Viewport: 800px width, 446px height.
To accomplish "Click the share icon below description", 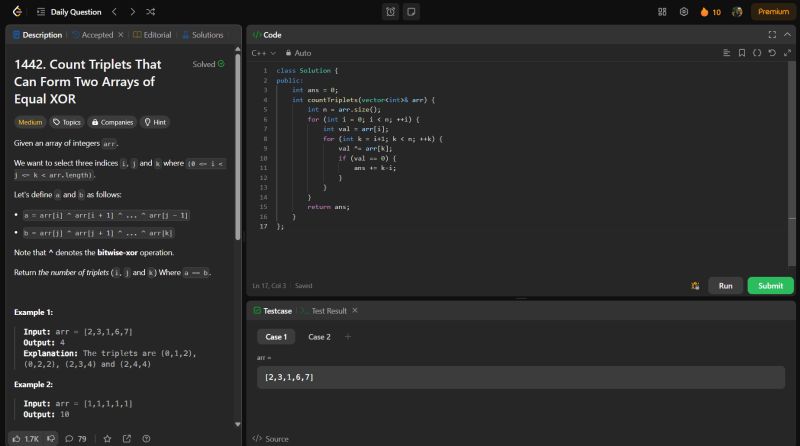I will point(126,438).
